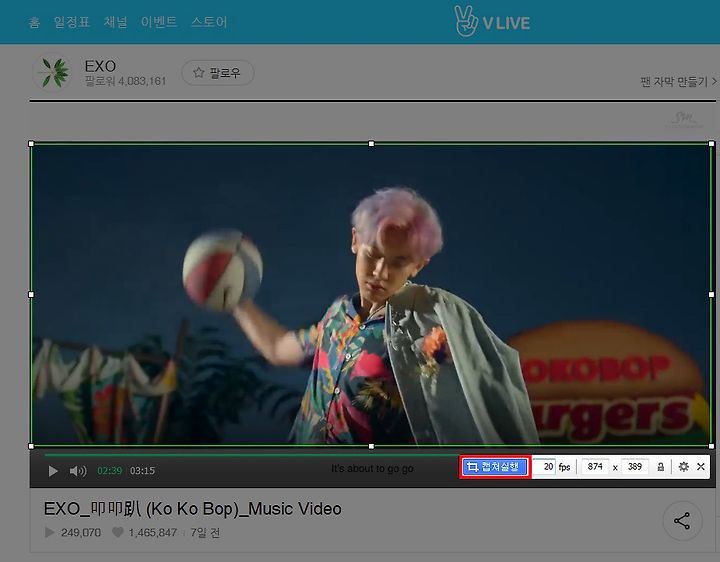Image resolution: width=720 pixels, height=562 pixels.
Task: Open the 이벤트 events menu
Action: (x=159, y=22)
